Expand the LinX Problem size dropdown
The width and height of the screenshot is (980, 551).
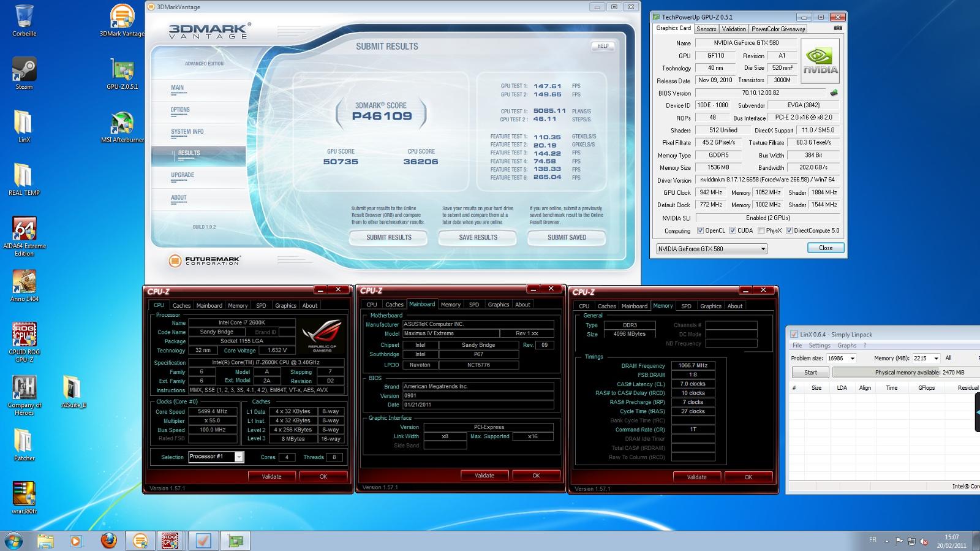[x=852, y=359]
